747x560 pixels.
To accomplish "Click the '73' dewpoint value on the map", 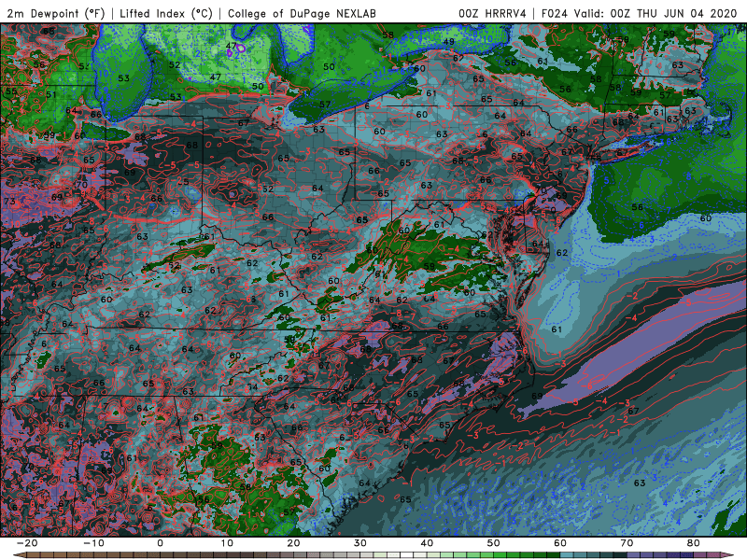I will [9, 202].
